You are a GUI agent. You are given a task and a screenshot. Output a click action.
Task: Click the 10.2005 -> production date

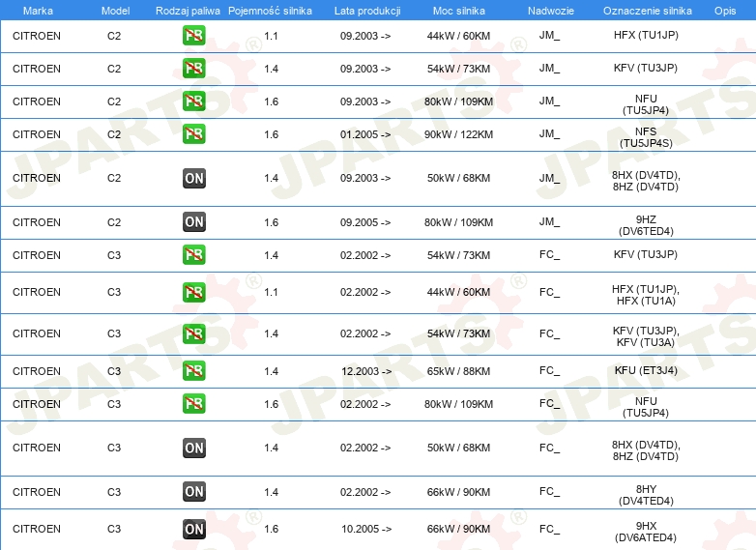click(x=366, y=529)
